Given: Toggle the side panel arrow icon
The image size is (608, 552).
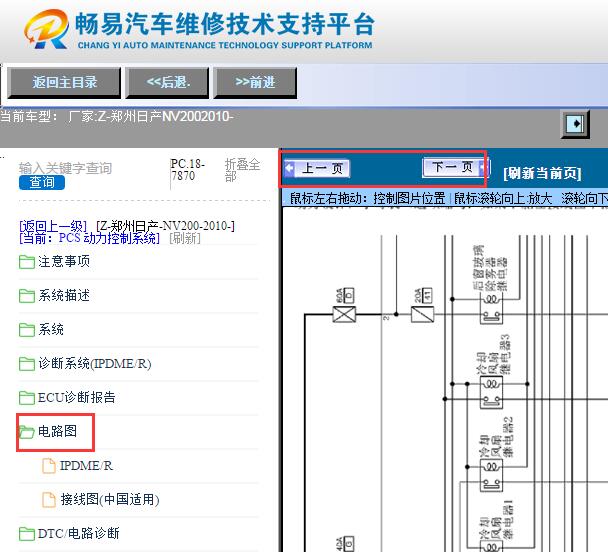Looking at the screenshot, I should coord(575,124).
